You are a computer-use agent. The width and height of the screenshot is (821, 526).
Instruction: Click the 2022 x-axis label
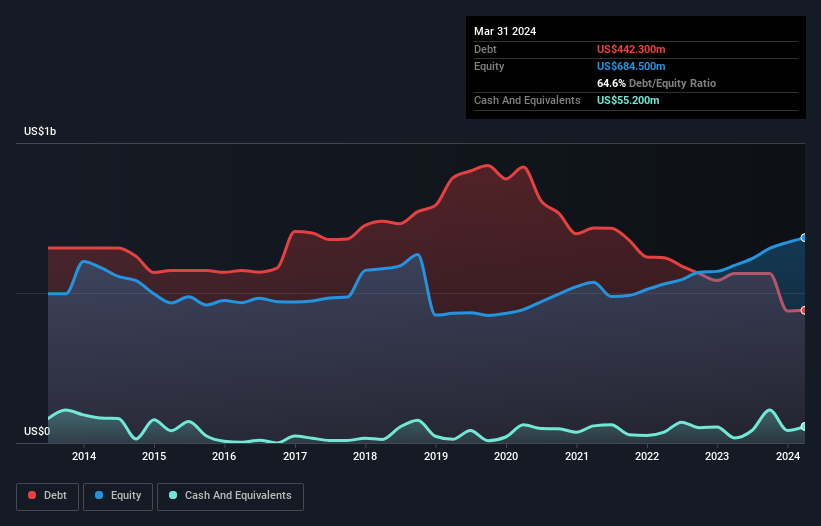(647, 456)
